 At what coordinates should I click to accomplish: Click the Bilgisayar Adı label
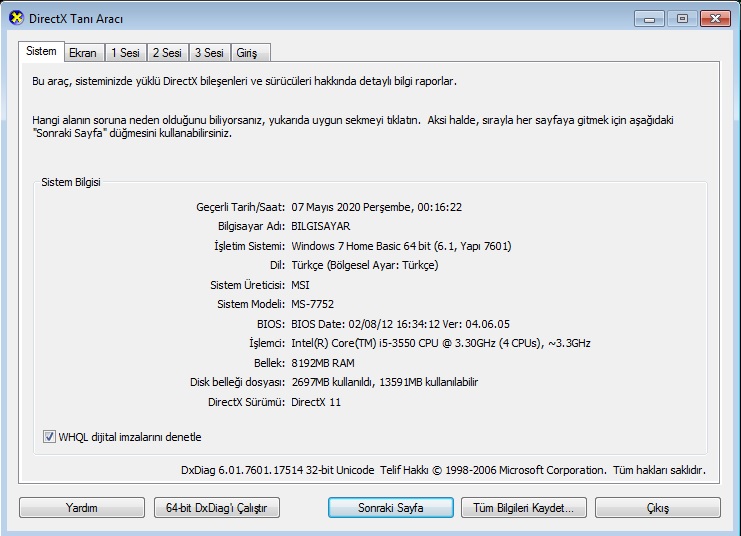[251, 226]
